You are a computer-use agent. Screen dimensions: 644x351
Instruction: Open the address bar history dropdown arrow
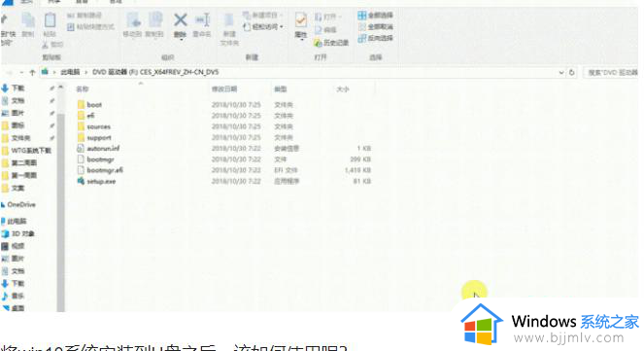[561, 72]
